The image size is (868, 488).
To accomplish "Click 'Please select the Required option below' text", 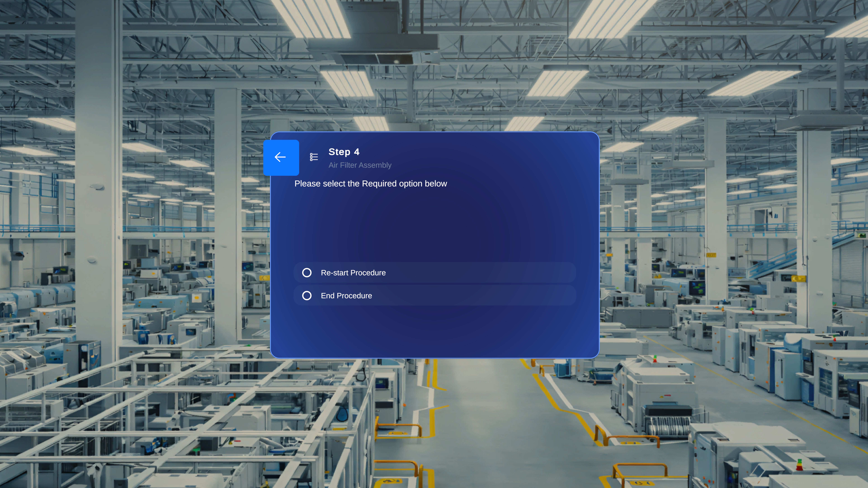I will (371, 184).
